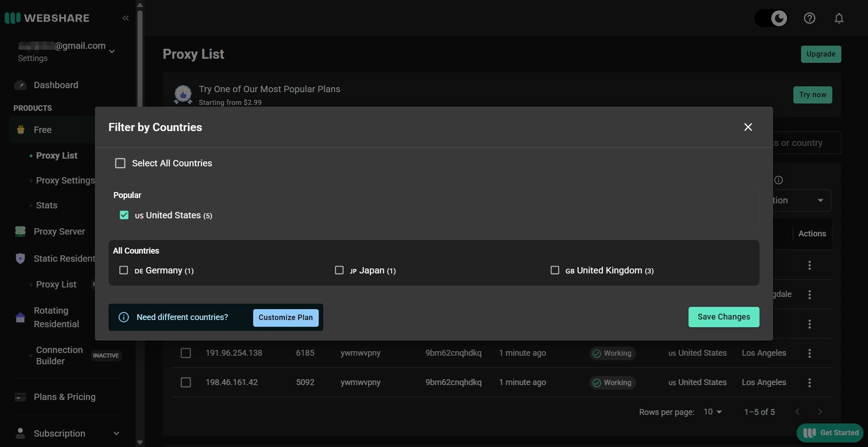Click the Save Changes button

[723, 317]
